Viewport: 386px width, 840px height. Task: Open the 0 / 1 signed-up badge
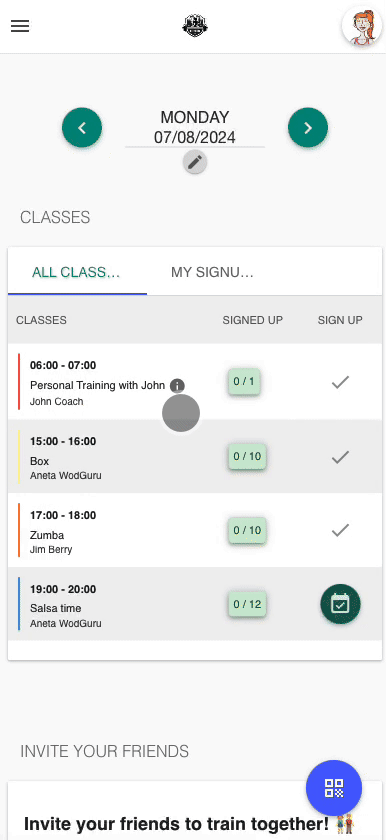pos(244,382)
